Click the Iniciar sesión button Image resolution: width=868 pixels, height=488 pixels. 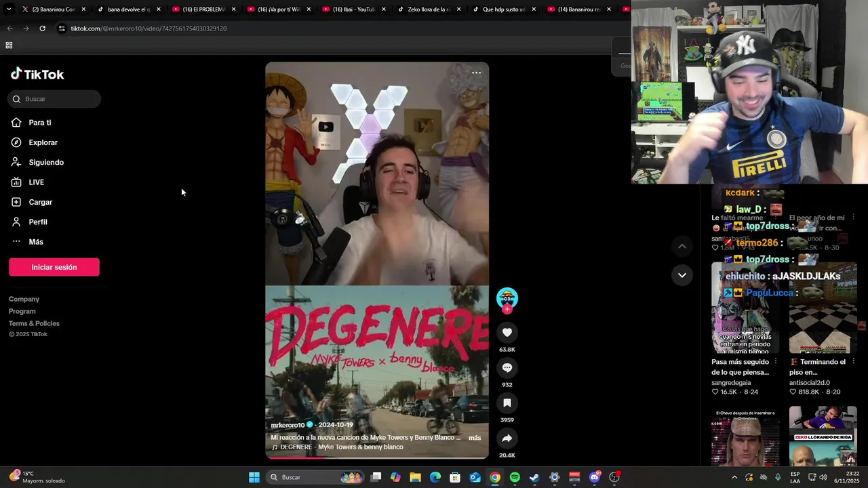[x=54, y=267]
